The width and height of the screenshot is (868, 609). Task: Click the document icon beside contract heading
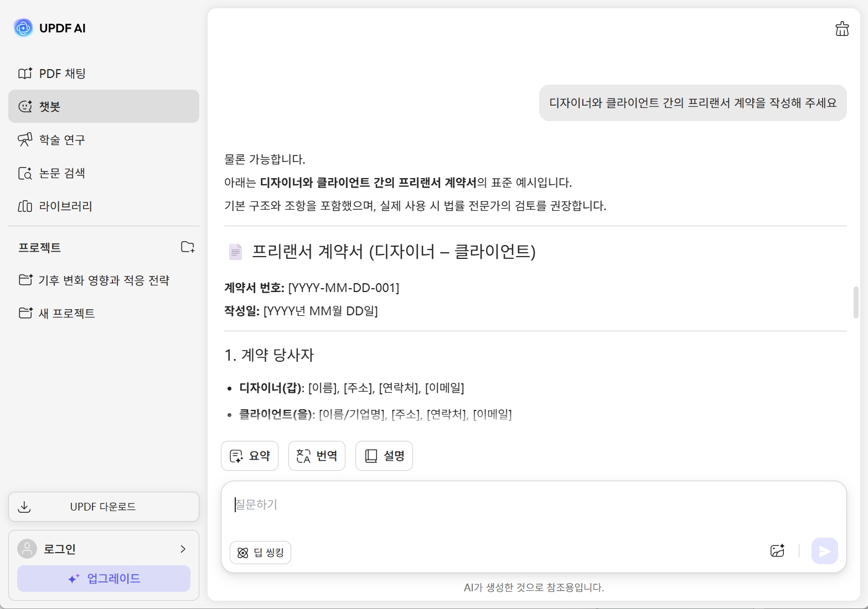tap(235, 252)
